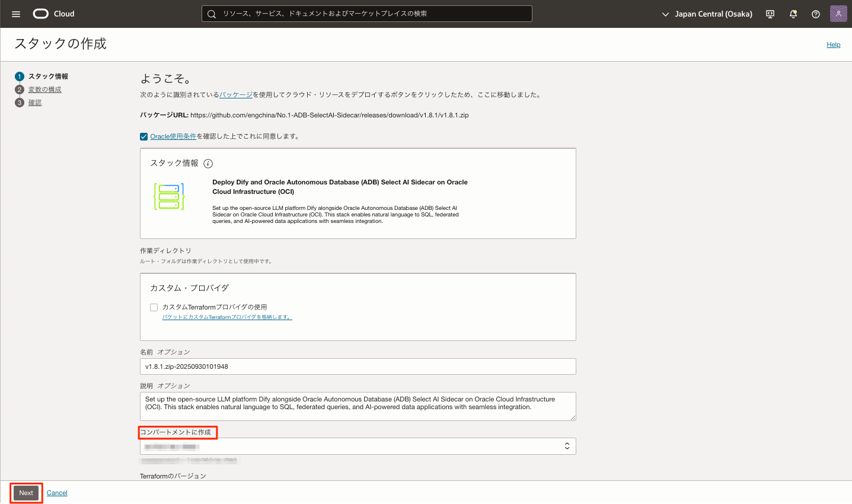Click the search field for resources and services
The image size is (852, 504).
point(367,14)
